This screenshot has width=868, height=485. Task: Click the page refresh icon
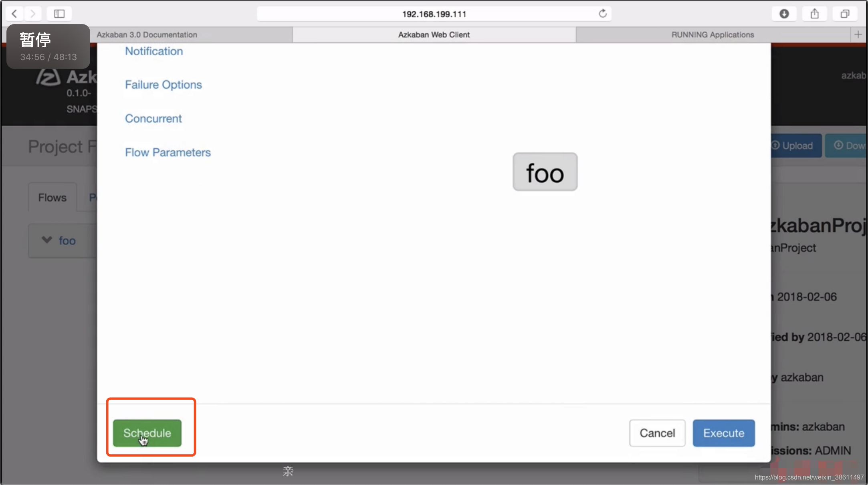(x=603, y=13)
